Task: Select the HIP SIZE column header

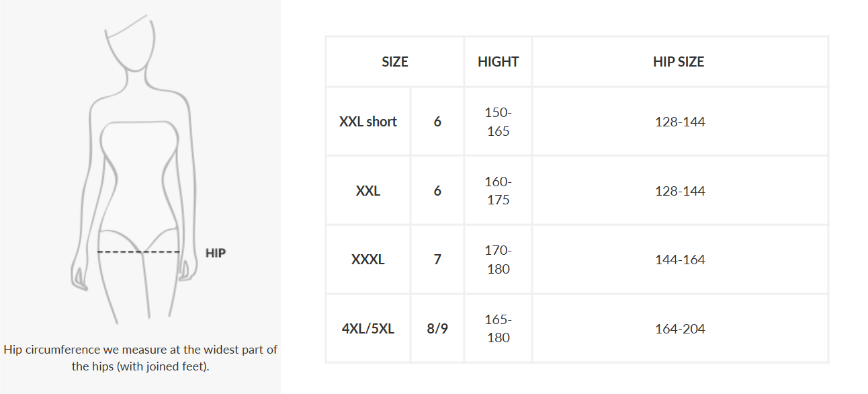Action: (679, 62)
